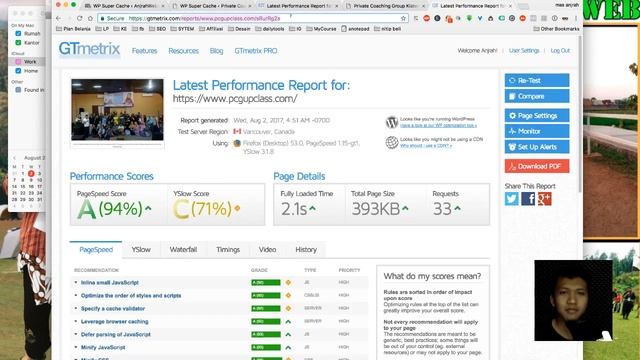Click Set Up Alerts button

coord(537,147)
